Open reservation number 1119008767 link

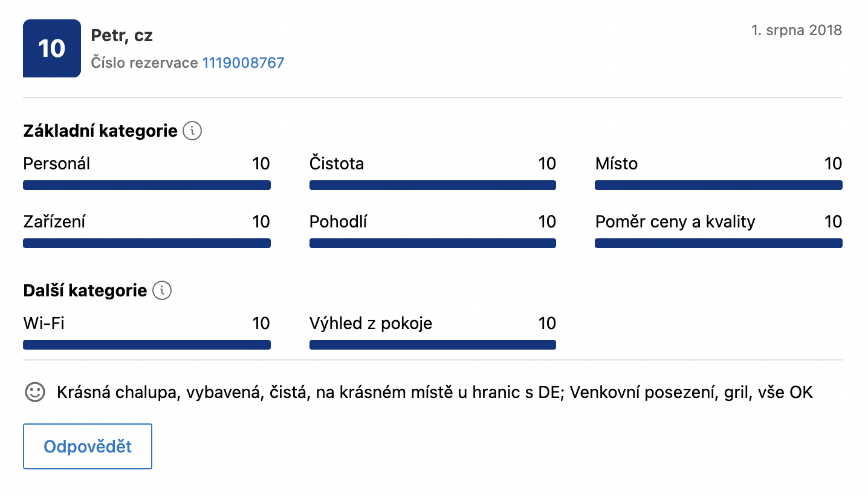243,62
